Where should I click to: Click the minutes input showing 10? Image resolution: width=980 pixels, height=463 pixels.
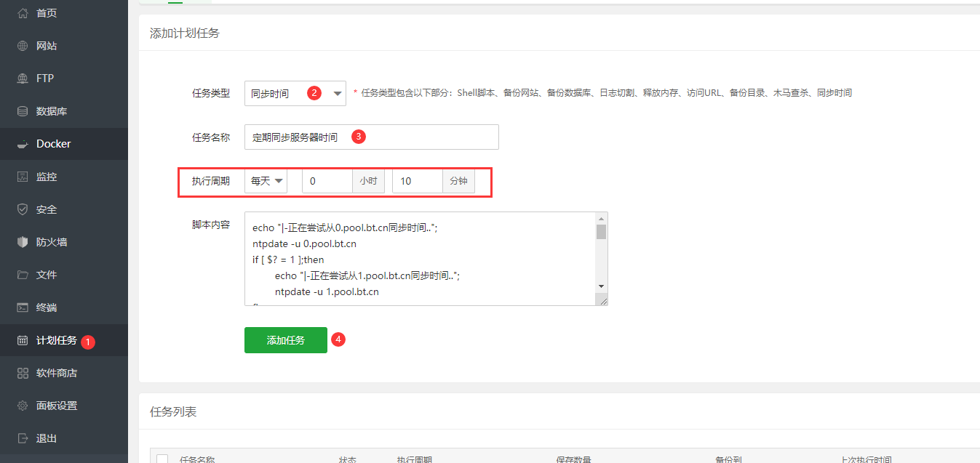tap(417, 181)
